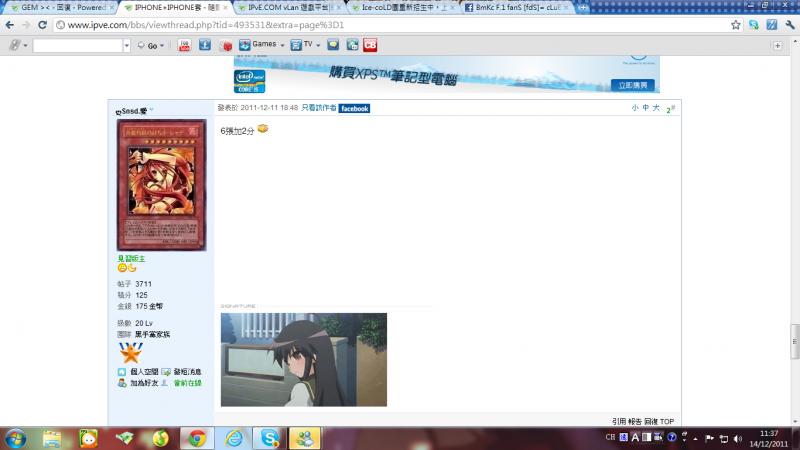800x450 pixels.
Task: Open the Facebook icon in the toolbar
Action: pos(205,45)
